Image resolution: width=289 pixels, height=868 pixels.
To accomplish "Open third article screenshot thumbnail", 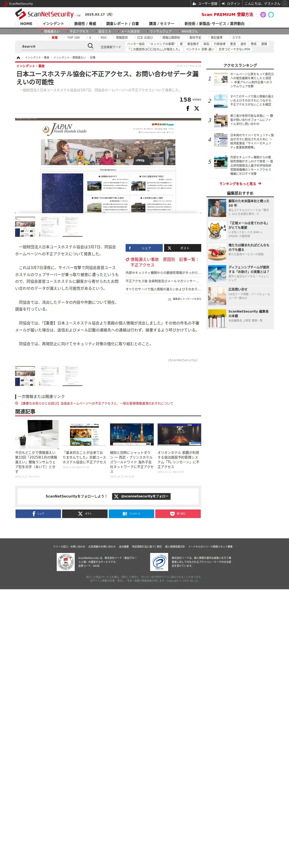I will coord(72,227).
